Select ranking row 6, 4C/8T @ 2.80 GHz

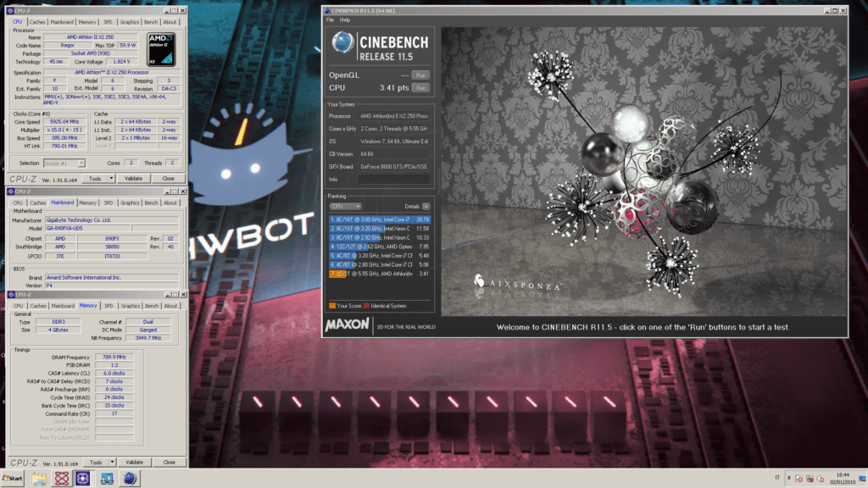coord(379,264)
